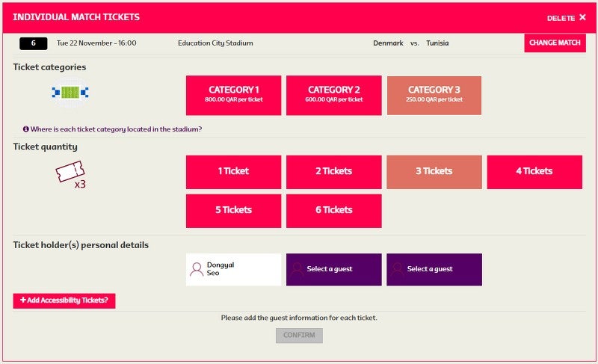This screenshot has width=598, height=364.
Task: Click the CHANGE MATCH button
Action: pos(555,43)
